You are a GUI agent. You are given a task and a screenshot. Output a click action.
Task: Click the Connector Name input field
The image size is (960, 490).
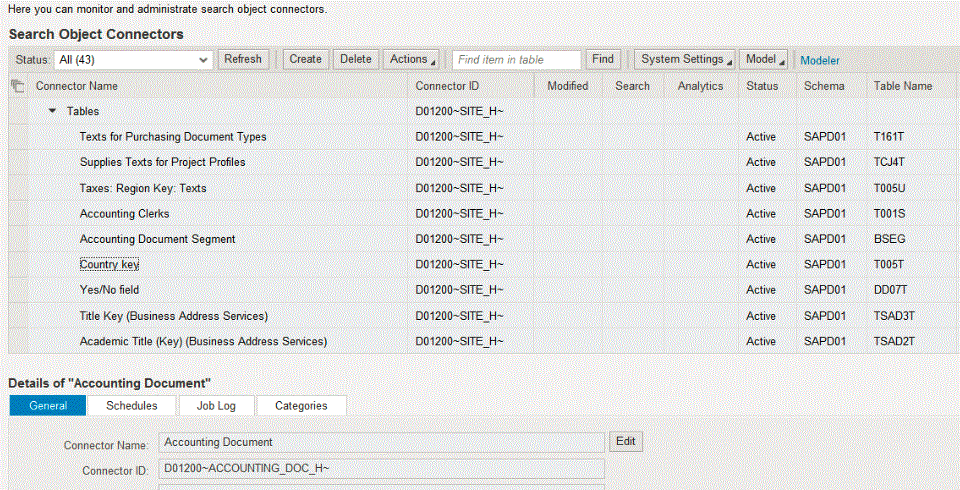pyautogui.click(x=381, y=442)
